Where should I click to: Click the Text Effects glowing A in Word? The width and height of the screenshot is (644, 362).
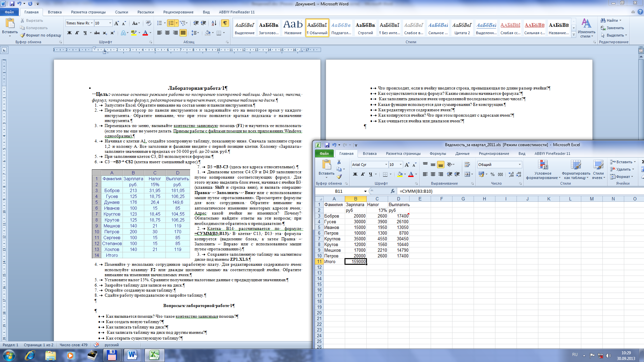point(123,33)
